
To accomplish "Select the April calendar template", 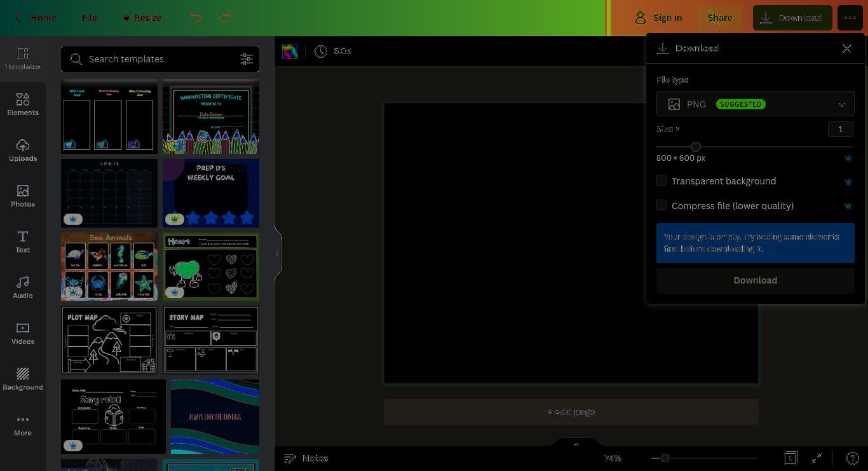I will click(x=109, y=193).
